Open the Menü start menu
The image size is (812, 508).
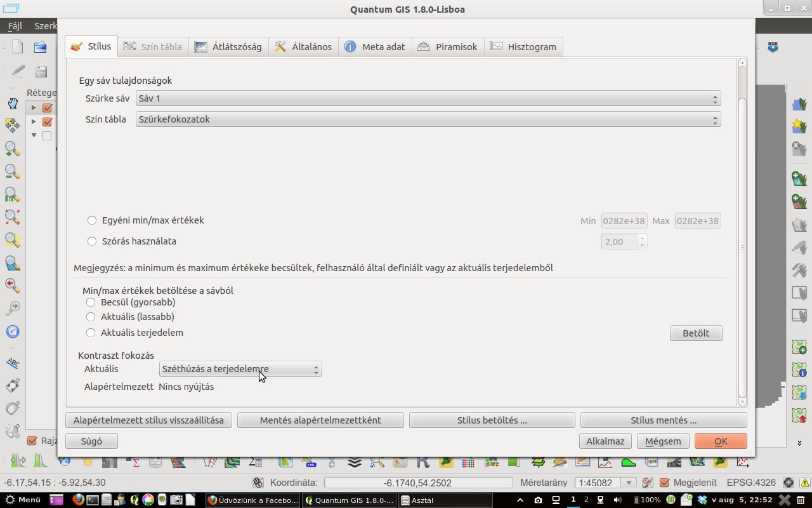pyautogui.click(x=23, y=500)
